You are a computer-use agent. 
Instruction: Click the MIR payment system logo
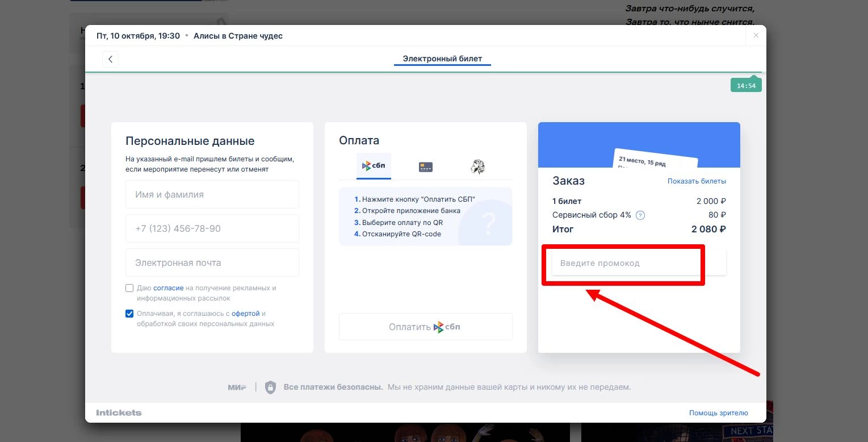pyautogui.click(x=237, y=387)
